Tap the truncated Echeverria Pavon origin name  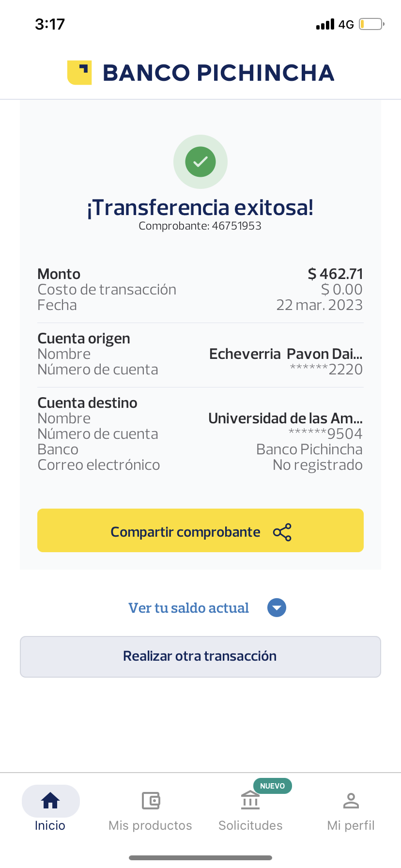[x=286, y=354]
